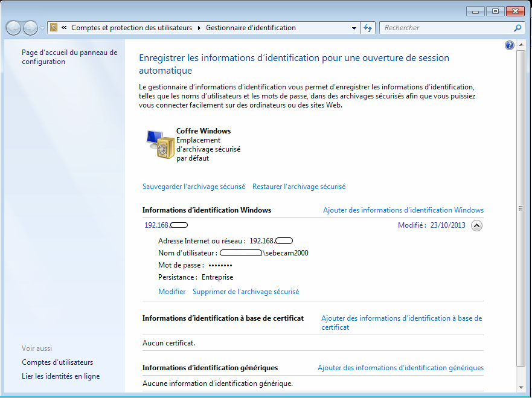Click the sebecam2000 username text
Image resolution: width=532 pixels, height=398 pixels.
[287, 253]
